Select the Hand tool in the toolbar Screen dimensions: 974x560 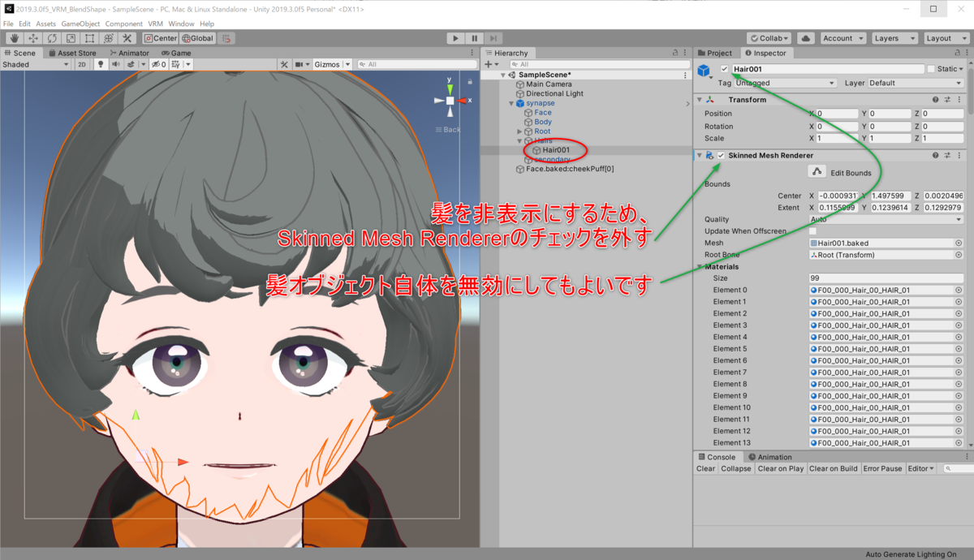coord(15,38)
